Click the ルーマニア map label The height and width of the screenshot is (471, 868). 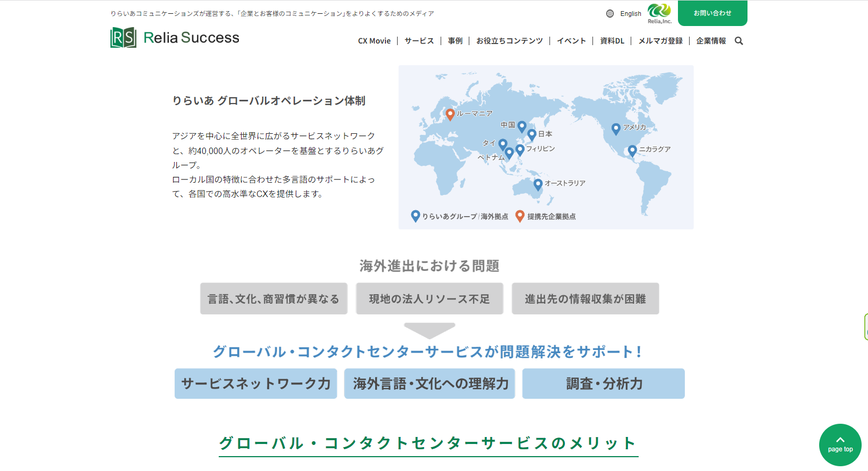475,114
